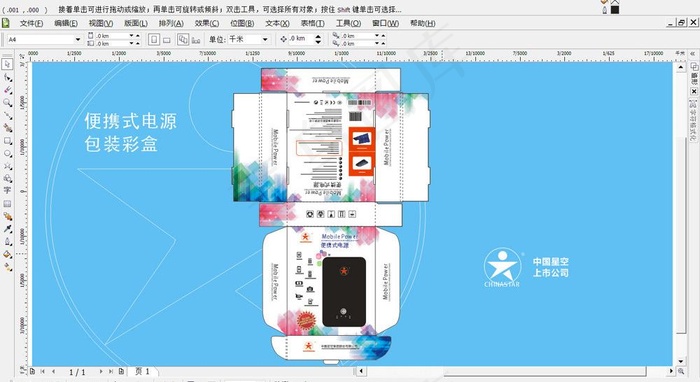This screenshot has width=700, height=382.
Task: Go to next page button
Action: pyautogui.click(x=101, y=371)
